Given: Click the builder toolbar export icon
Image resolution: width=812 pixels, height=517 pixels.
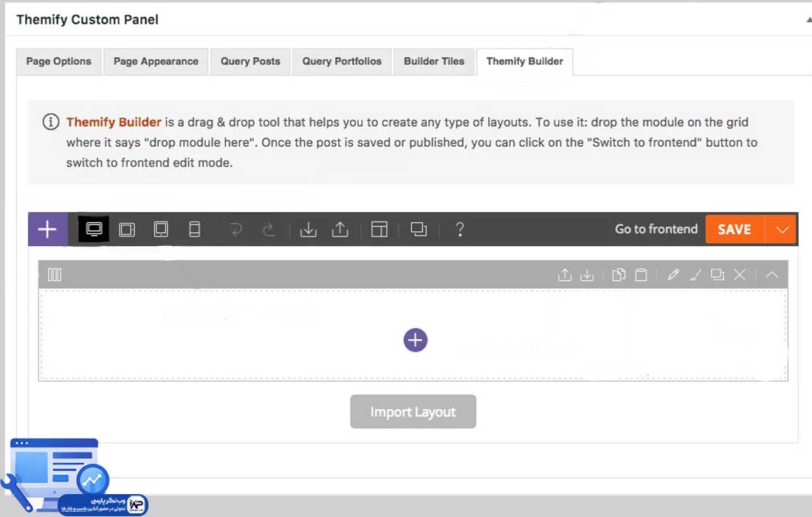Looking at the screenshot, I should tap(340, 229).
